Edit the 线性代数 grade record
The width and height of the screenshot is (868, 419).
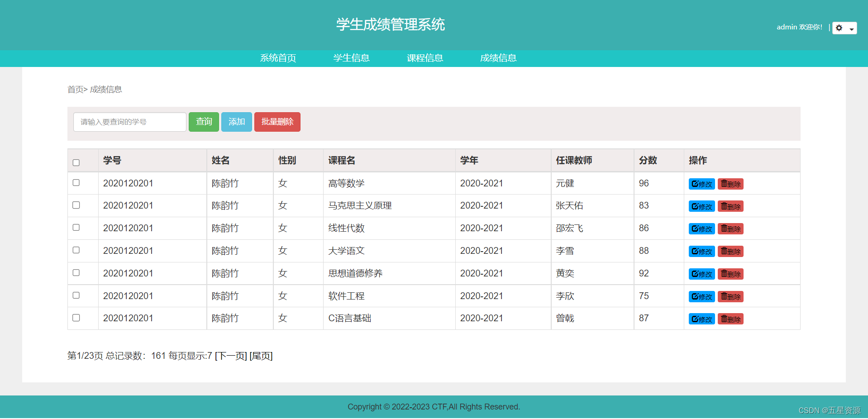701,229
